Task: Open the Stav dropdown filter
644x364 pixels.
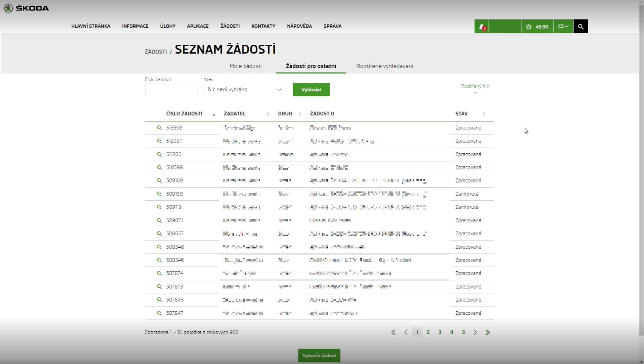Action: pos(245,90)
